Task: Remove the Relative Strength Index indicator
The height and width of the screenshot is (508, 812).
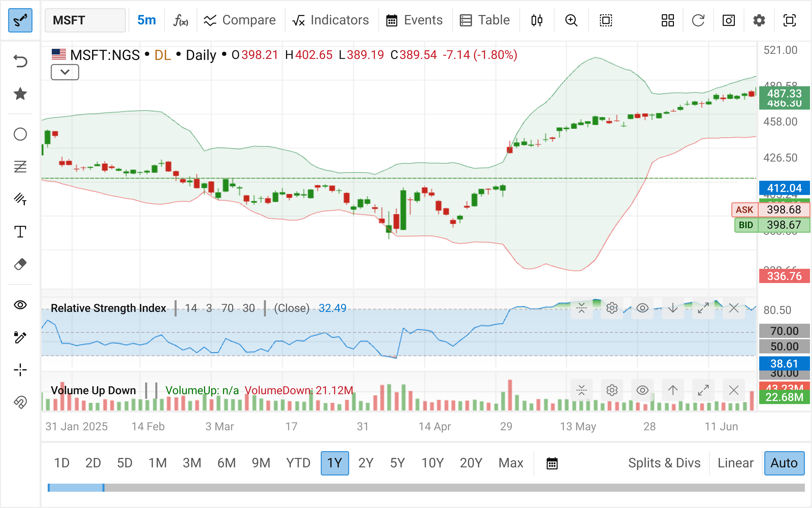Action: 734,308
